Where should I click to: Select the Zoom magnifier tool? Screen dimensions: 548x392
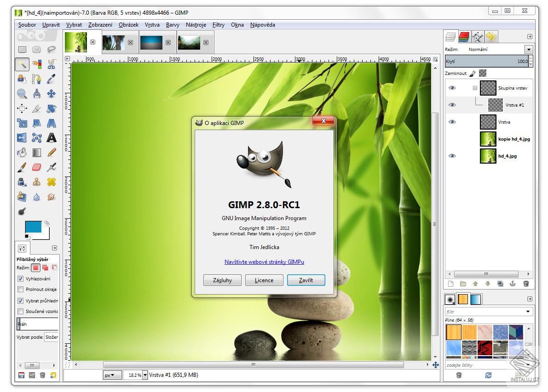[22, 94]
